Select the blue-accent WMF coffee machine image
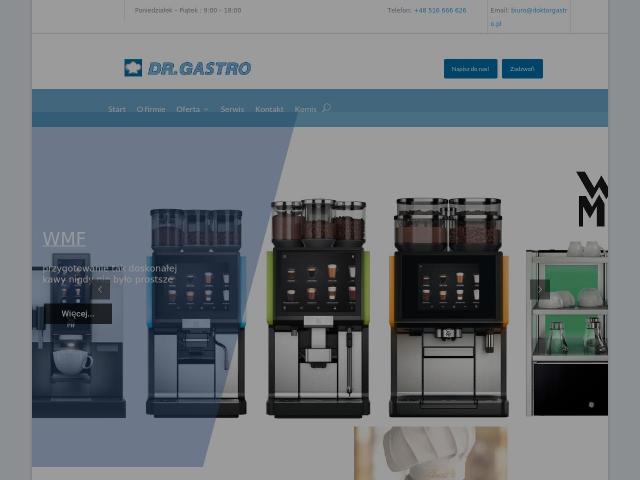This screenshot has height=480, width=640. pos(196,313)
